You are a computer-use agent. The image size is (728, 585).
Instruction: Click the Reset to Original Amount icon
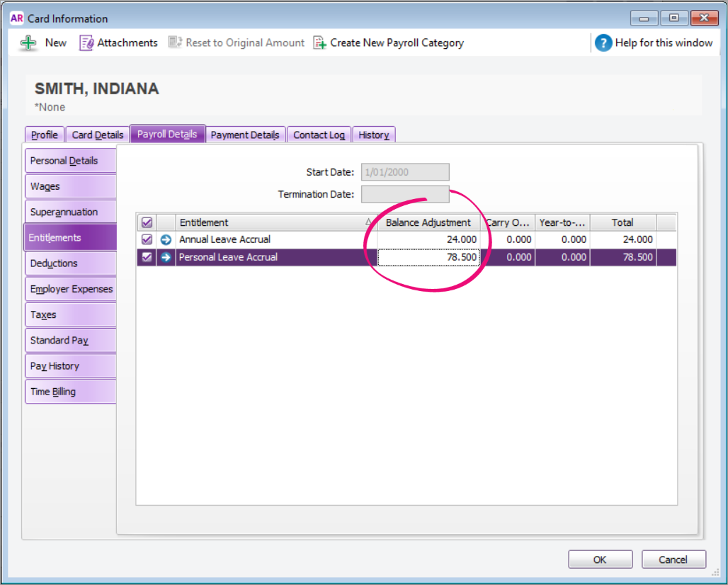point(175,42)
